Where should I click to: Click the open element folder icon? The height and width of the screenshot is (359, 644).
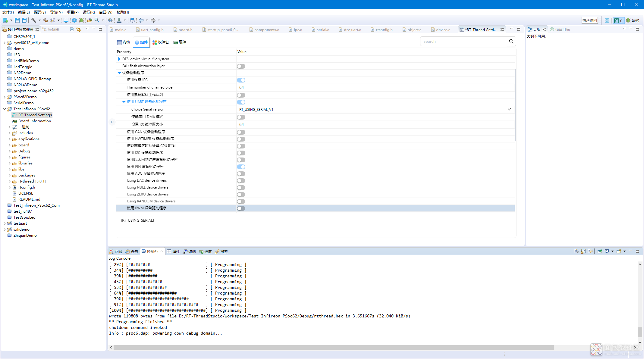(x=90, y=20)
